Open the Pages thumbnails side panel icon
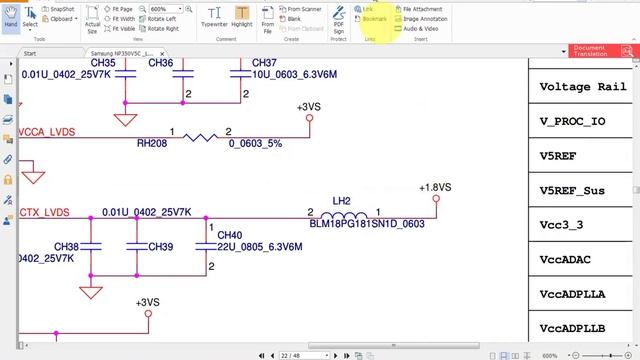The image size is (640, 360). click(x=8, y=99)
